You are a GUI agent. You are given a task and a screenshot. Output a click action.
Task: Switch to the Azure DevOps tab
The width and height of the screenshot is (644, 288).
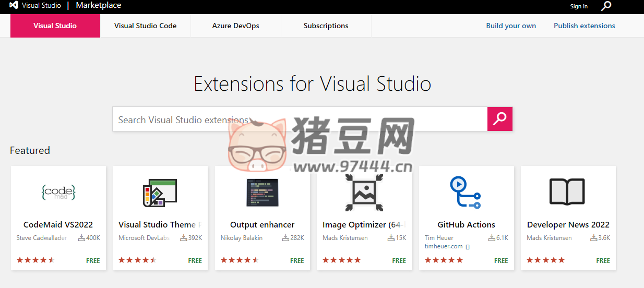[236, 26]
